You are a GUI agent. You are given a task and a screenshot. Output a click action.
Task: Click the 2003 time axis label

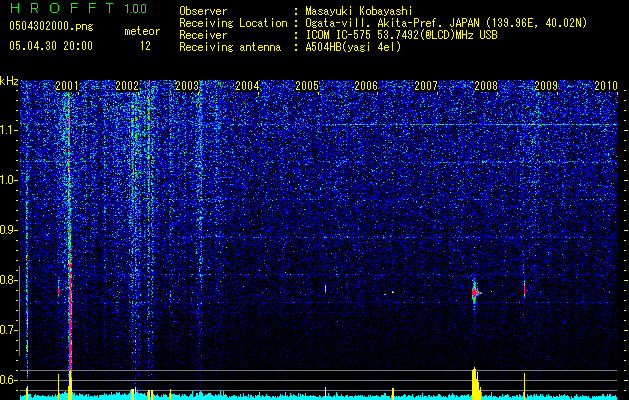point(187,85)
